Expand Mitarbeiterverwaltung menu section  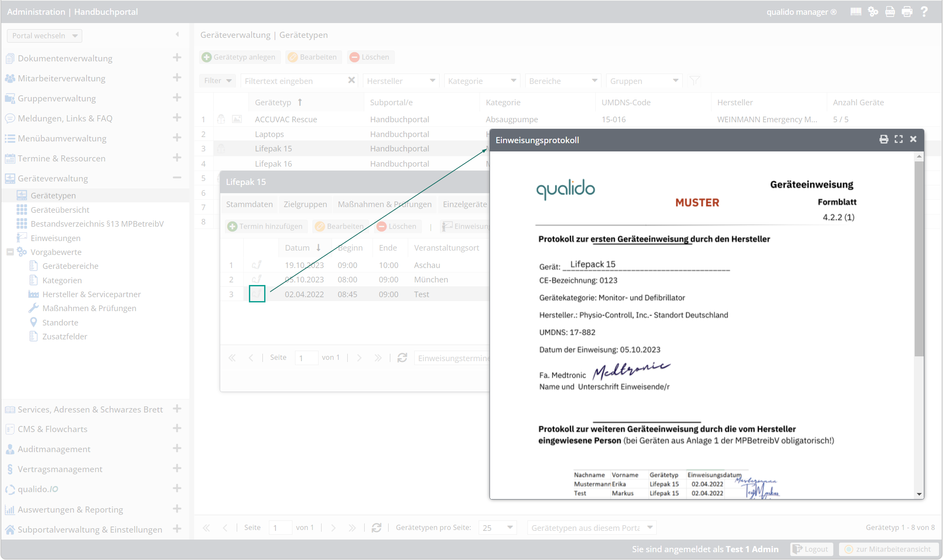coord(177,77)
